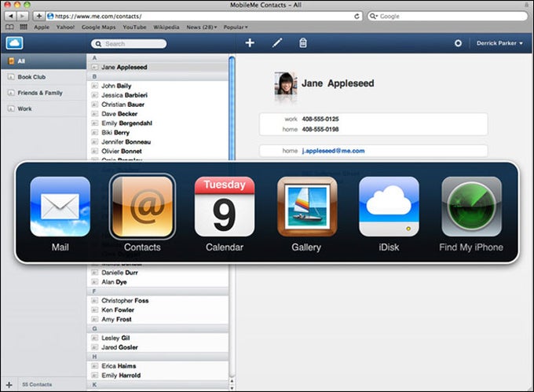The width and height of the screenshot is (534, 392).
Task: Reload the page from address bar
Action: point(357,16)
